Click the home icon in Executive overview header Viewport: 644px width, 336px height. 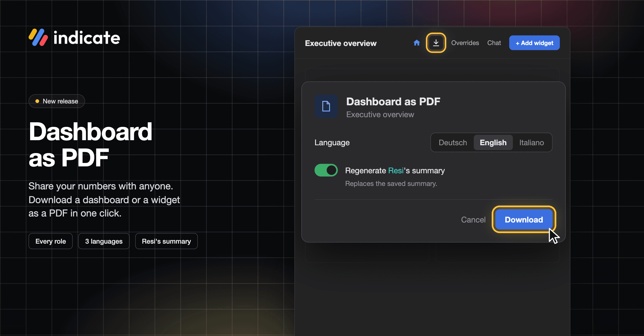point(417,43)
